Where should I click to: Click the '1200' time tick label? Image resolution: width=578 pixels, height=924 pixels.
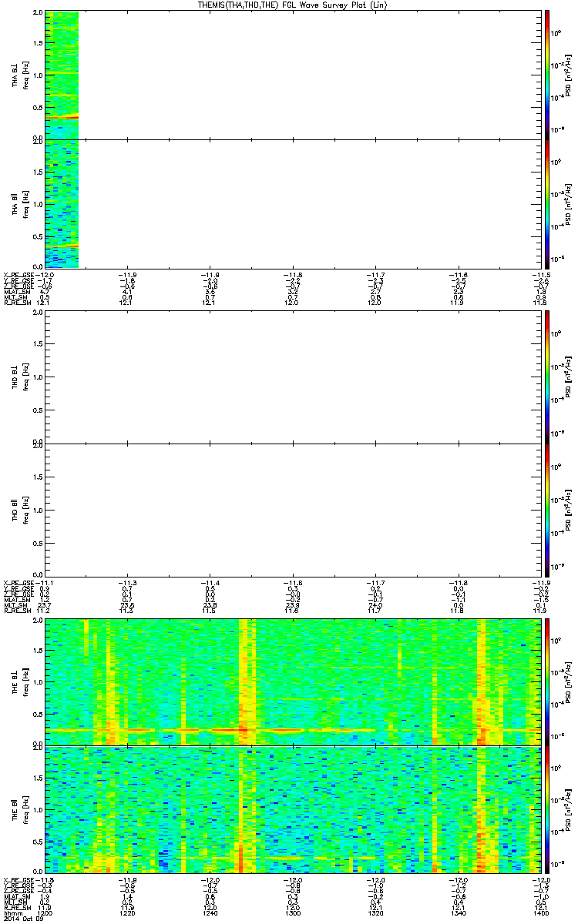45,913
